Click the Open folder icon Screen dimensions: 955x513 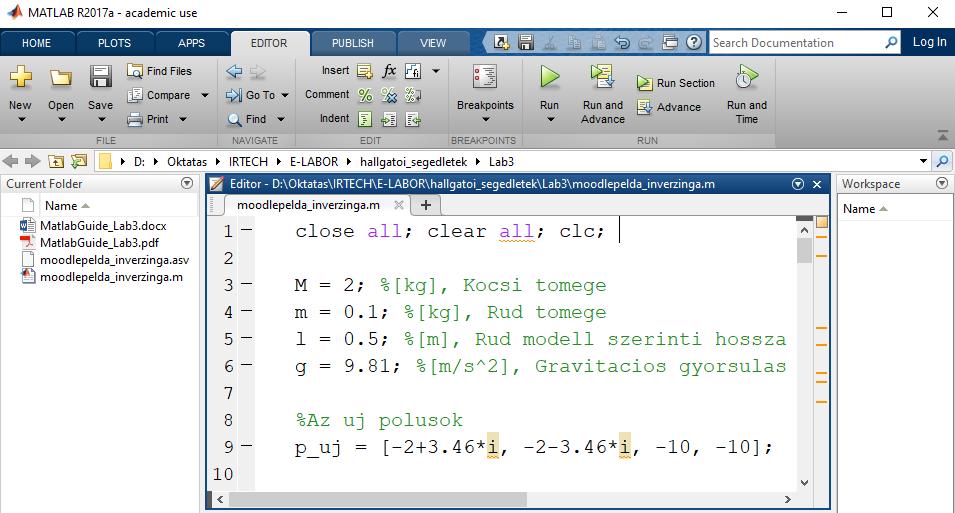[60, 77]
